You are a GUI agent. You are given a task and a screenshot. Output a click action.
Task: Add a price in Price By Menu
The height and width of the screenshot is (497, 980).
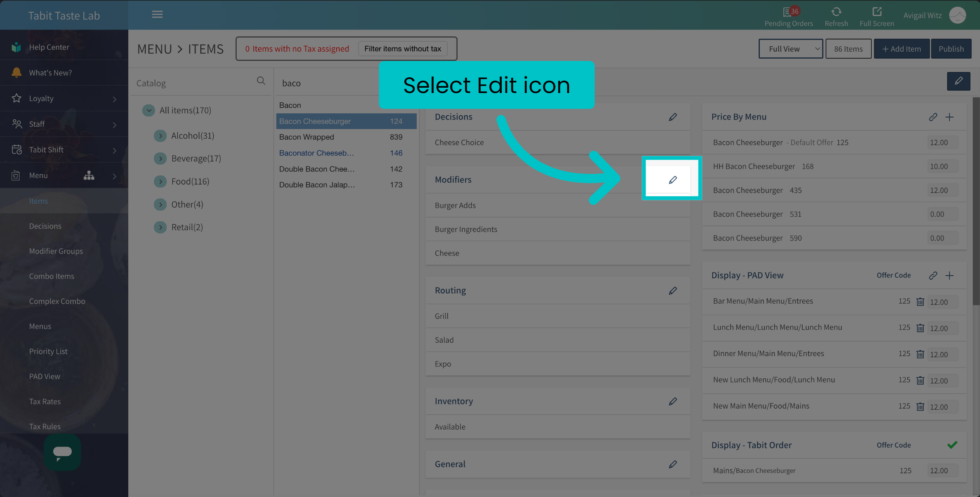coord(949,117)
